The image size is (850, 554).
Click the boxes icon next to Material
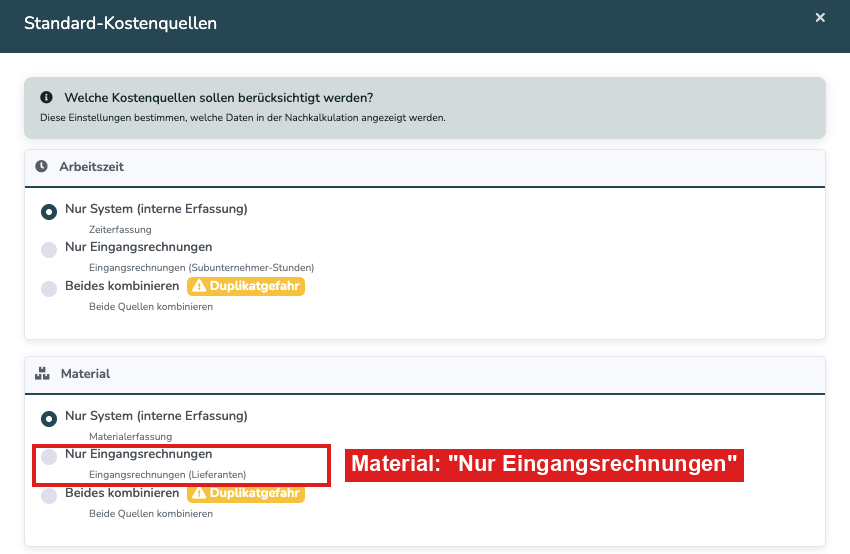click(x=42, y=373)
